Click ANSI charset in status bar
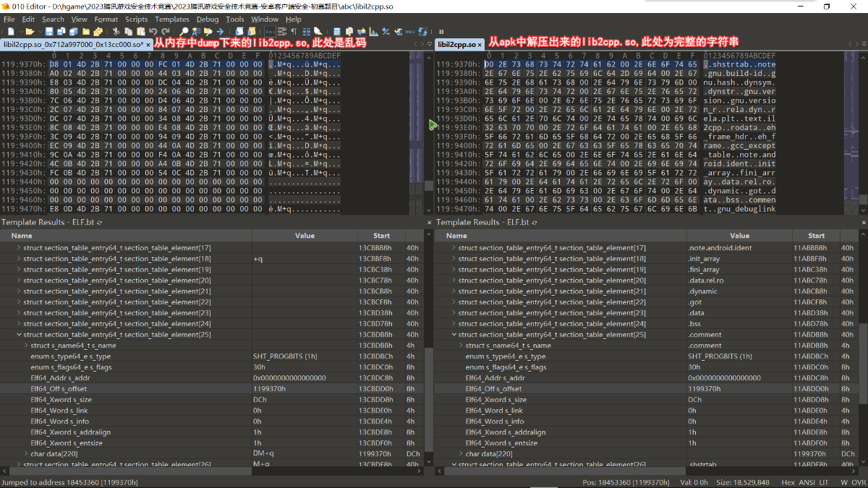 [x=806, y=481]
